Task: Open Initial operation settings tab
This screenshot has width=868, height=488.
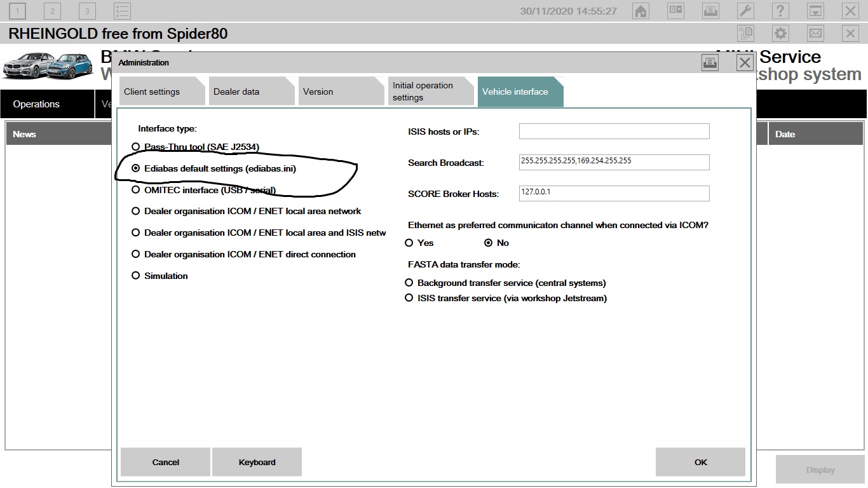Action: (431, 91)
